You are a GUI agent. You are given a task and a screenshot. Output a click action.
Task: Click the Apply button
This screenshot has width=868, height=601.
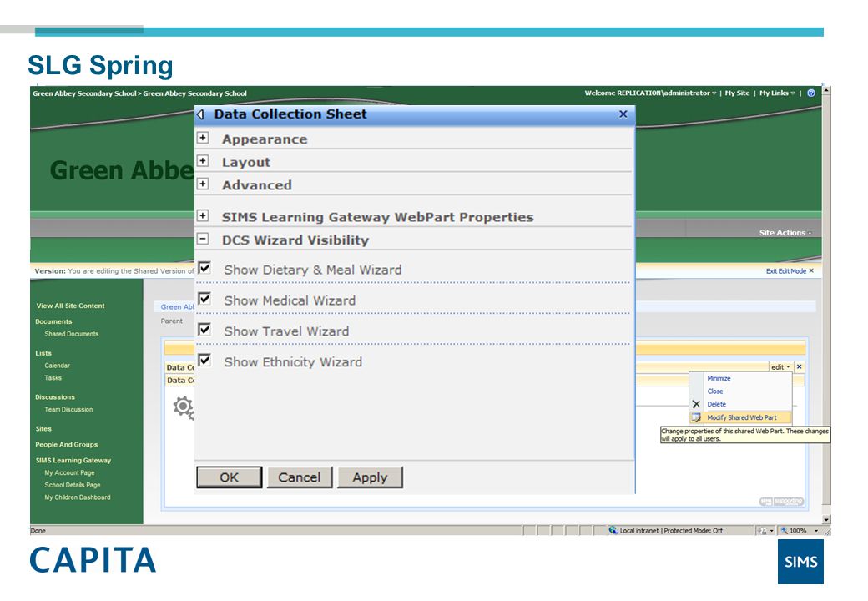click(x=370, y=477)
